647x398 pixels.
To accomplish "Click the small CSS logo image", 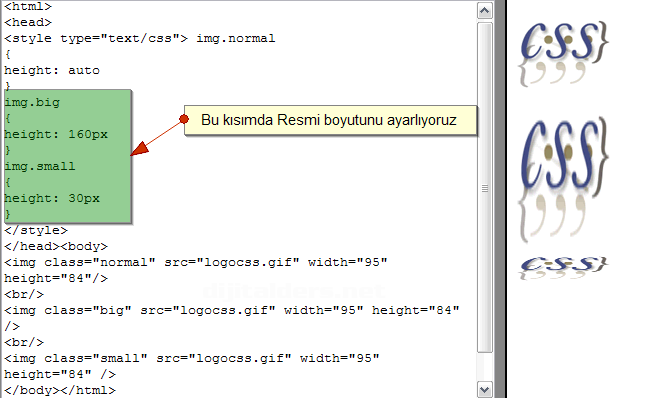I will [564, 268].
